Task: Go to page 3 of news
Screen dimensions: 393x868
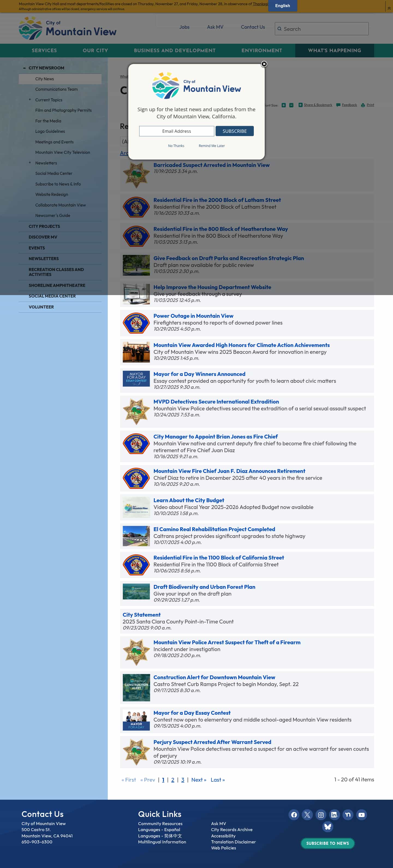Action: point(183,779)
